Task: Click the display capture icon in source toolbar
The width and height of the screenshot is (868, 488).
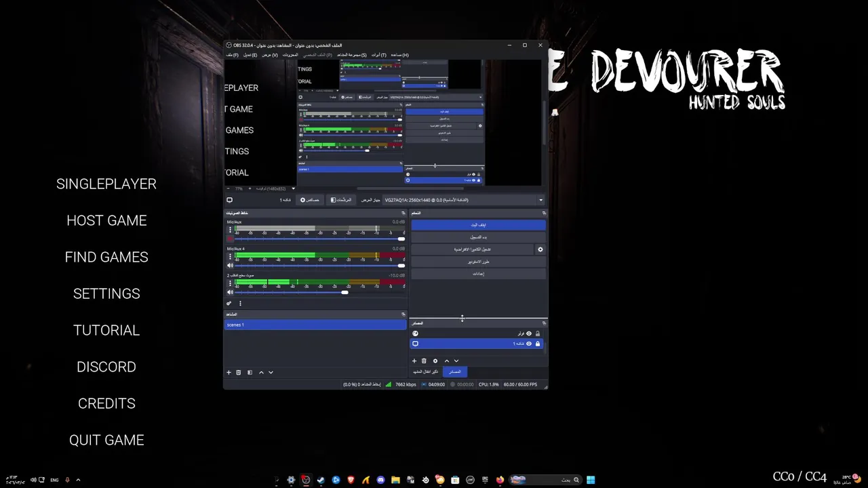Action: point(229,200)
